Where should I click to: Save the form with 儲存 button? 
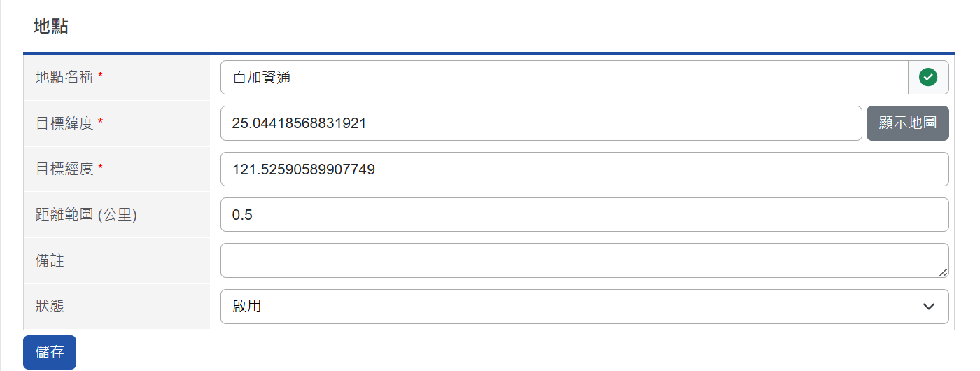50,352
